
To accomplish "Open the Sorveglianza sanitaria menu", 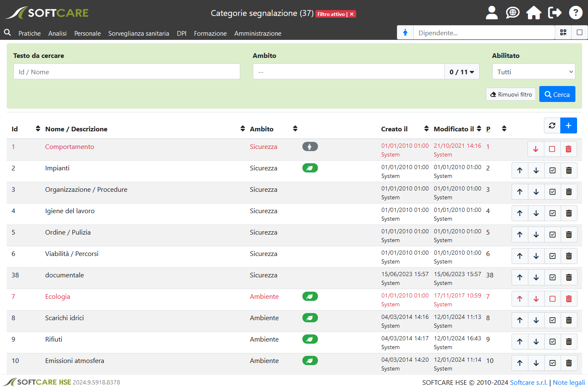I will (x=139, y=34).
